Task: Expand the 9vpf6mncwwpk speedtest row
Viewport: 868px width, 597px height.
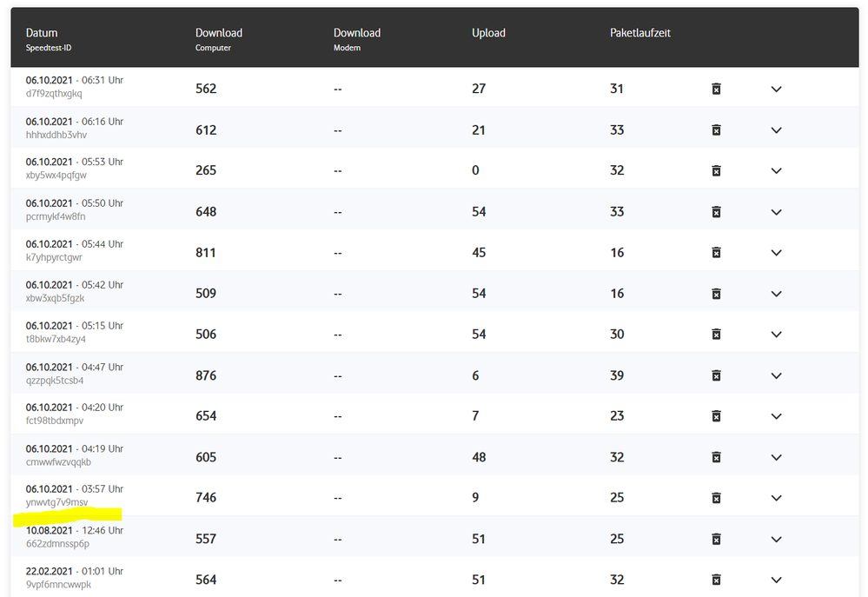Action: coord(776,580)
